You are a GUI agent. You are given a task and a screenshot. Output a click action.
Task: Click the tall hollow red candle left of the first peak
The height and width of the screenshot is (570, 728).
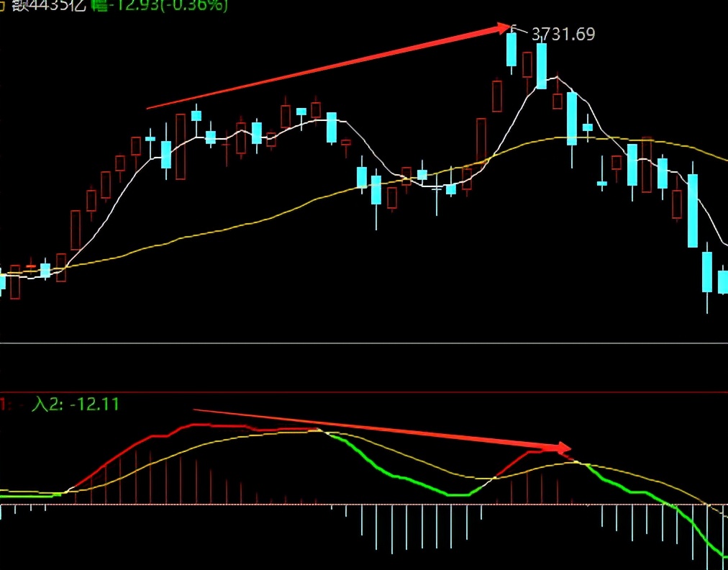coord(181,146)
